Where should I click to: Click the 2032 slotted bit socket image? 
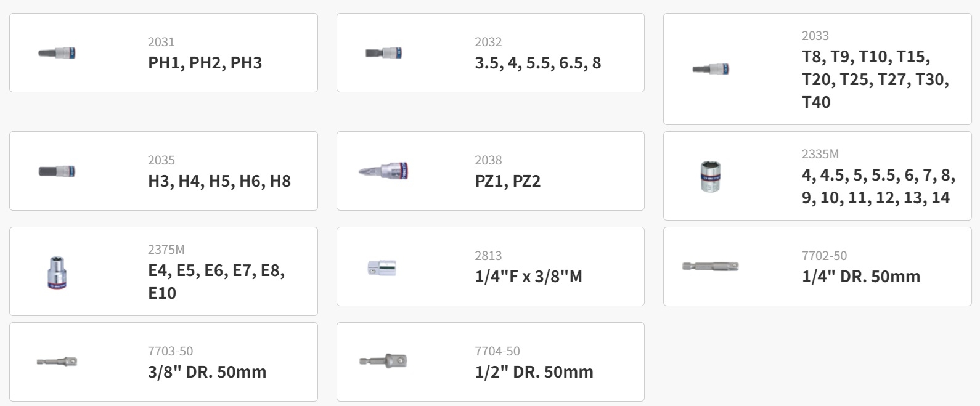click(x=383, y=53)
